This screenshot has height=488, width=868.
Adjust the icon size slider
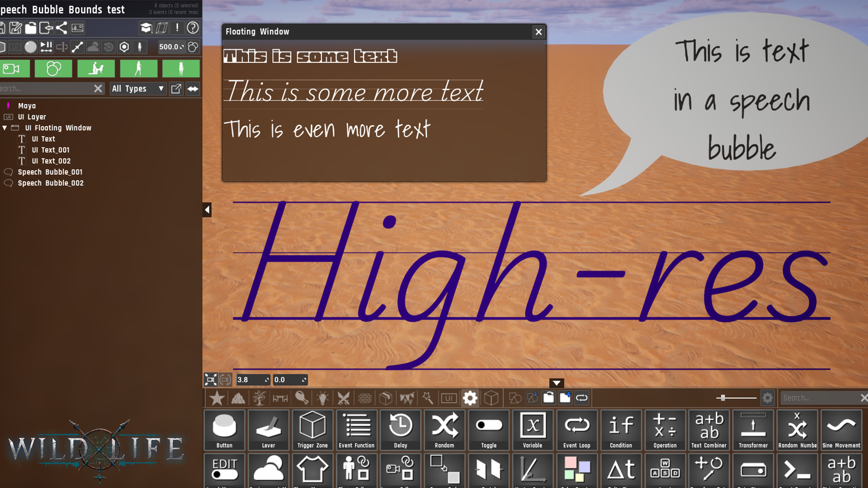pos(723,398)
